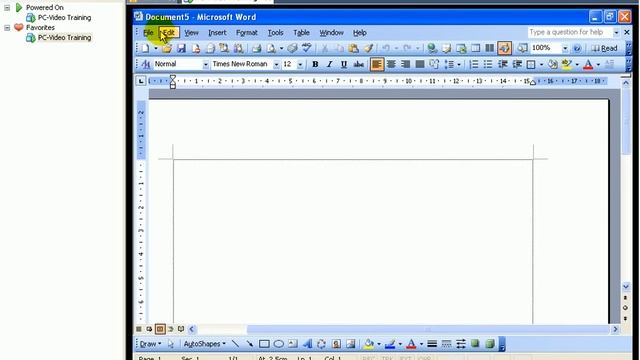Open the Format menu
Viewport: 640px width, 360px height.
[247, 33]
